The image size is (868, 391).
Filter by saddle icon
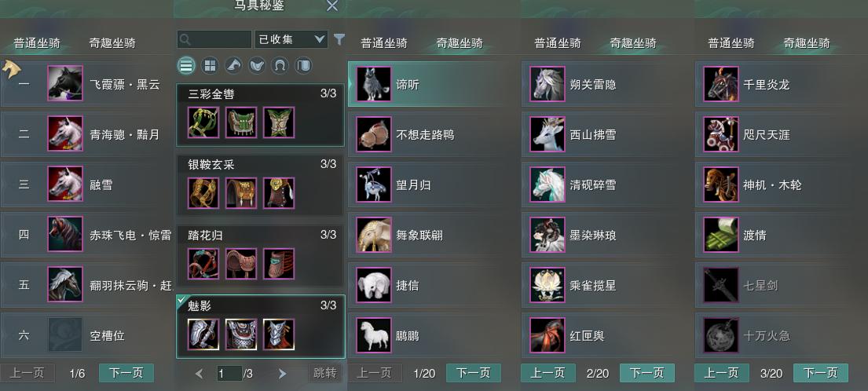point(257,66)
